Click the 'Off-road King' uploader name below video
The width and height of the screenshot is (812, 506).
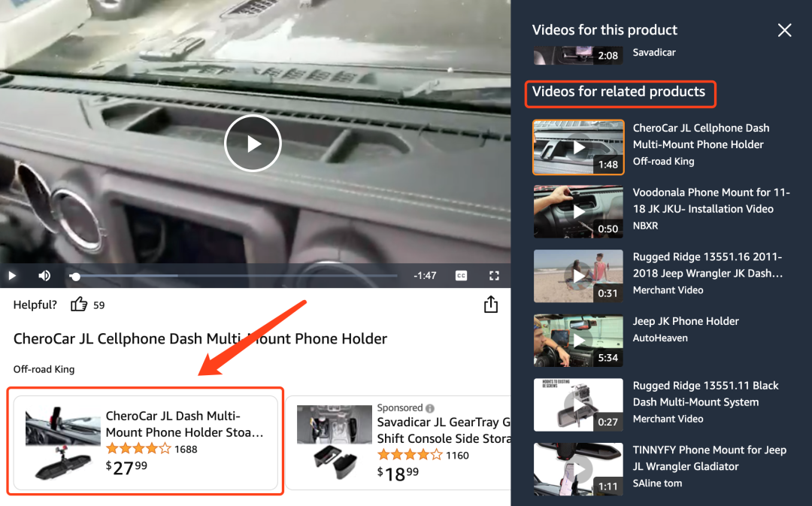click(44, 369)
